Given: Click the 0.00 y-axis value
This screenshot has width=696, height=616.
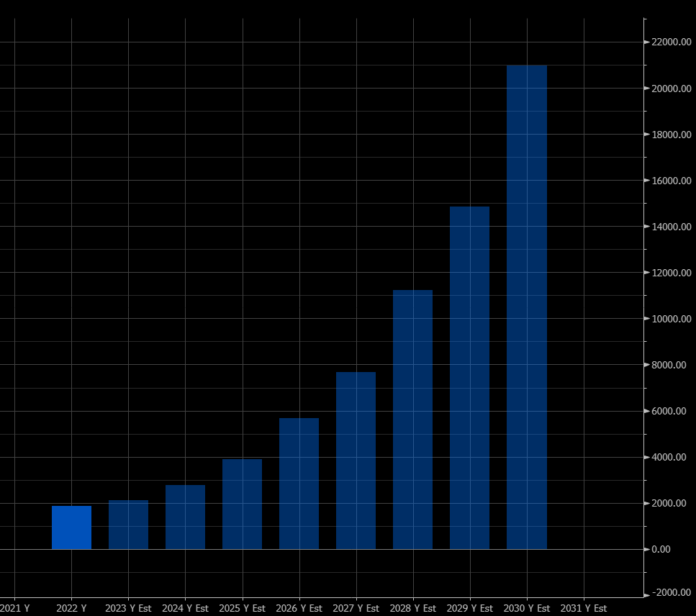Looking at the screenshot, I should tap(661, 549).
